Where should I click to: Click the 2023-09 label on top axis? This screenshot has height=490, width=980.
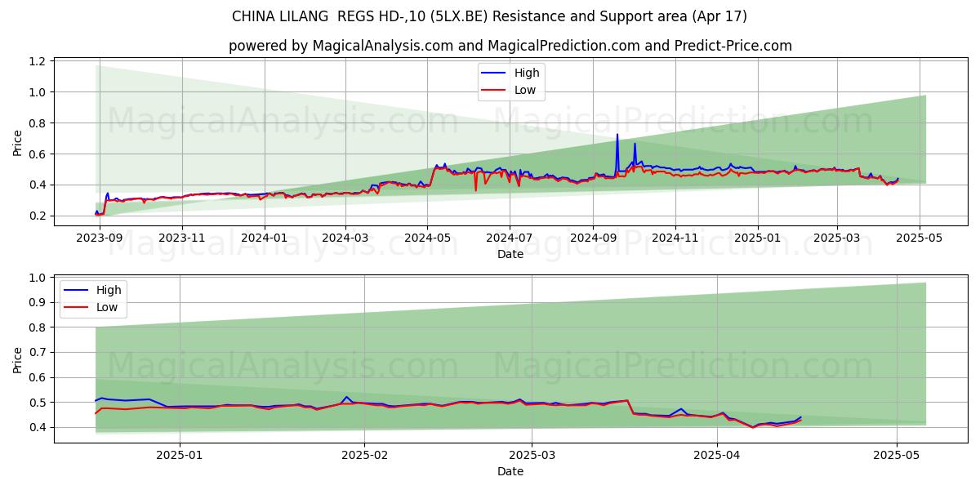(x=100, y=238)
